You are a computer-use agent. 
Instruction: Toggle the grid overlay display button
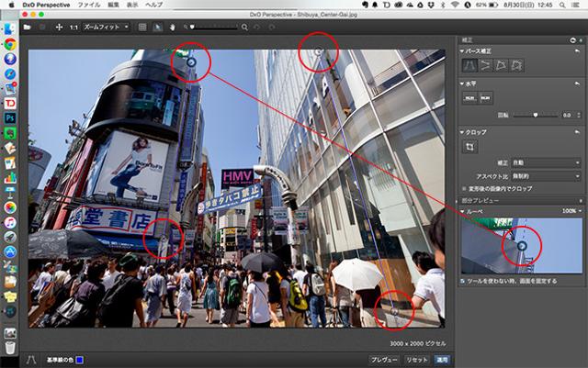tap(142, 28)
